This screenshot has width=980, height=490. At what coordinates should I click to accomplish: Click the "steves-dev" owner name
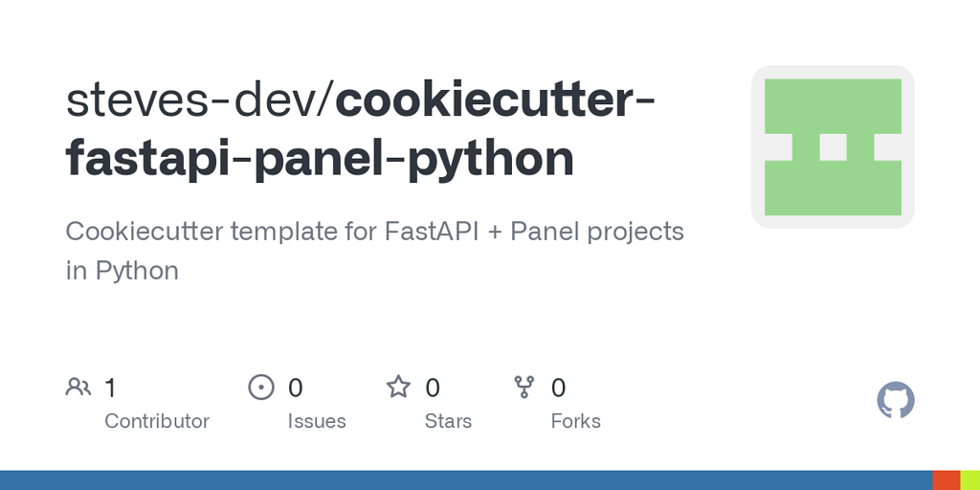(x=196, y=100)
